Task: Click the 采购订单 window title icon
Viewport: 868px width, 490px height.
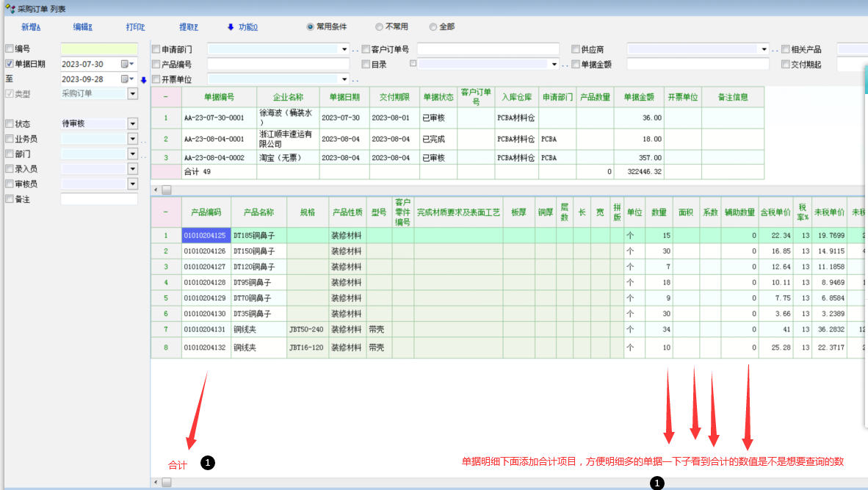Action: click(10, 8)
